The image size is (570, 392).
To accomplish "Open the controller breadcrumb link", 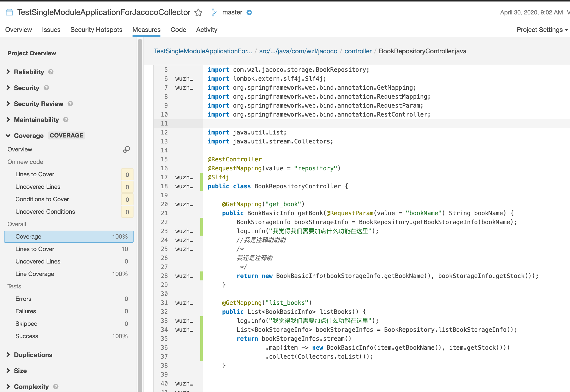I will (358, 51).
